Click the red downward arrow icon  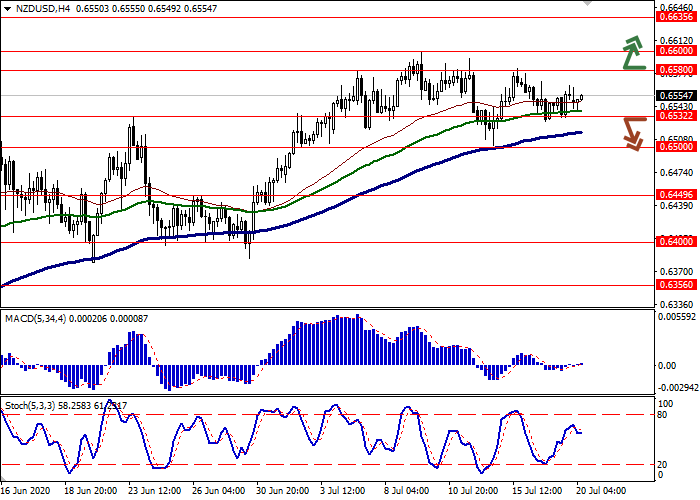pyautogui.click(x=633, y=133)
